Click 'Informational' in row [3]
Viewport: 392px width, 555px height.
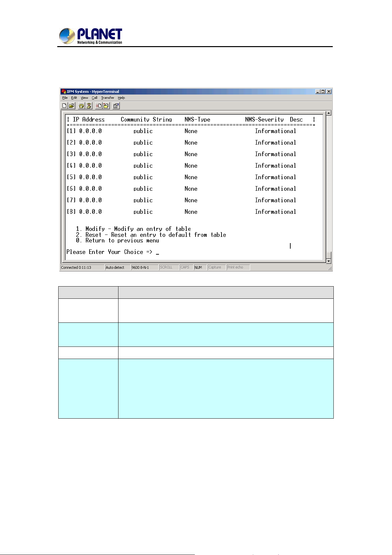[x=275, y=154]
